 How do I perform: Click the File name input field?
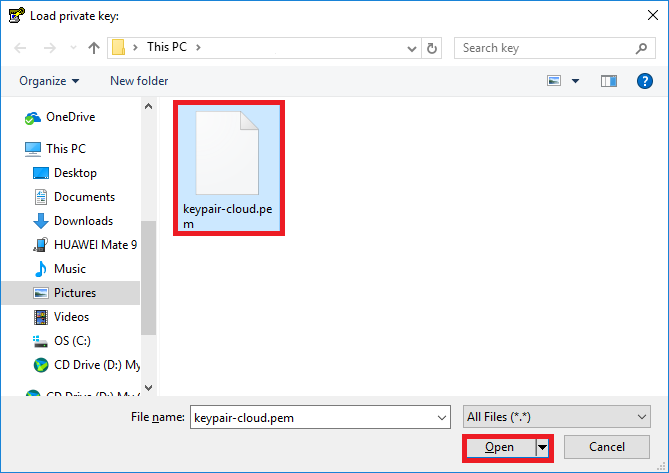313,417
